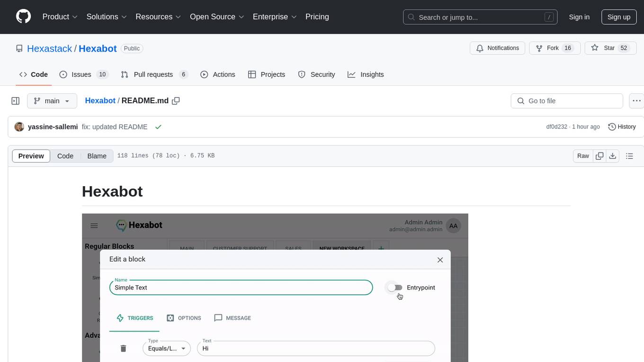Click the Star count 52
Screen dimensions: 644x362
pyautogui.click(x=624, y=48)
